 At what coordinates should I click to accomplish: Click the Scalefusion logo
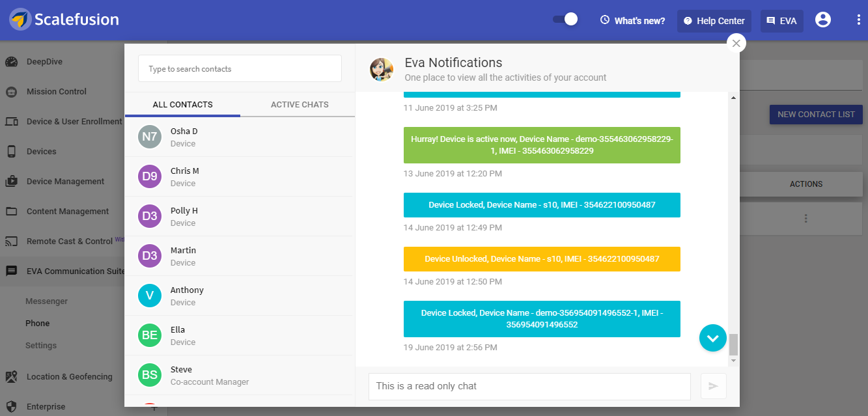pos(64,20)
